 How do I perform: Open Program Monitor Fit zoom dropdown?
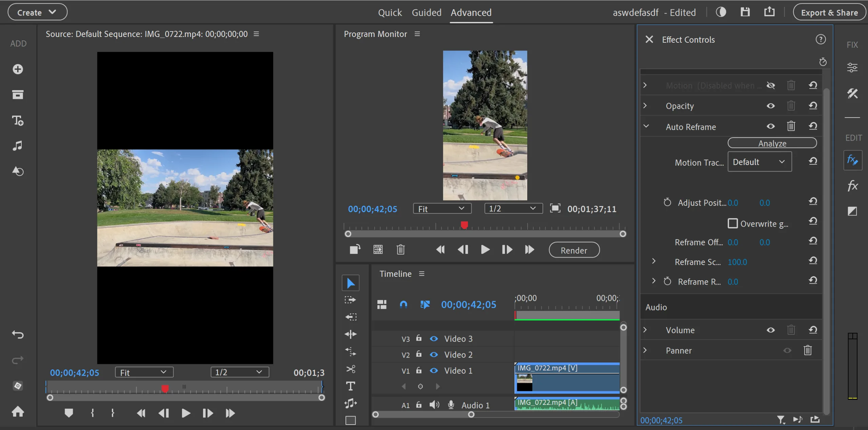point(442,209)
